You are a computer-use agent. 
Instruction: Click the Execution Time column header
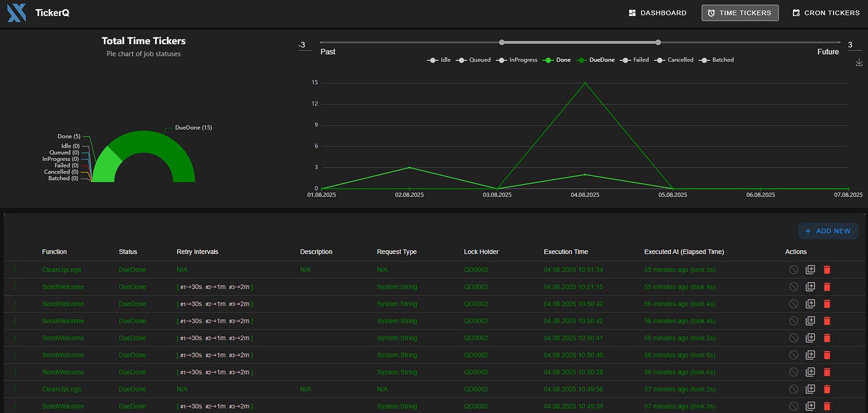point(566,252)
